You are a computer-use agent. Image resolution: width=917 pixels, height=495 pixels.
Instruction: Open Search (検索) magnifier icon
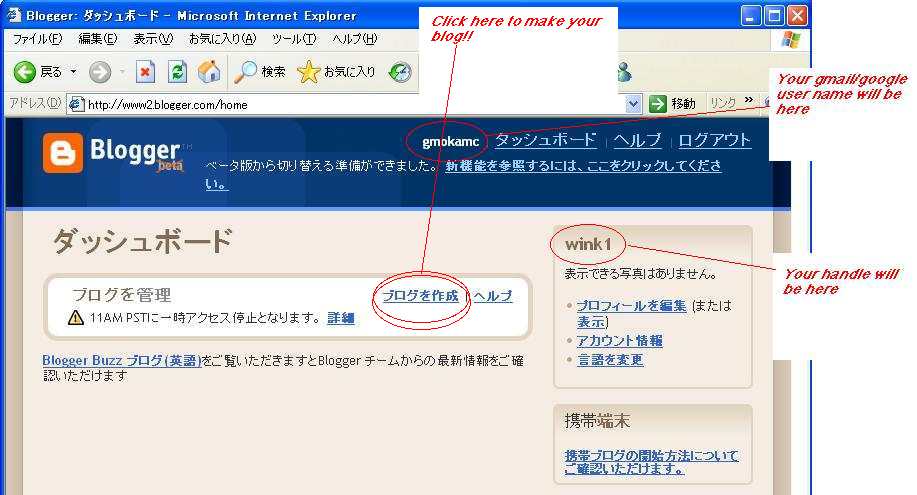[x=245, y=72]
